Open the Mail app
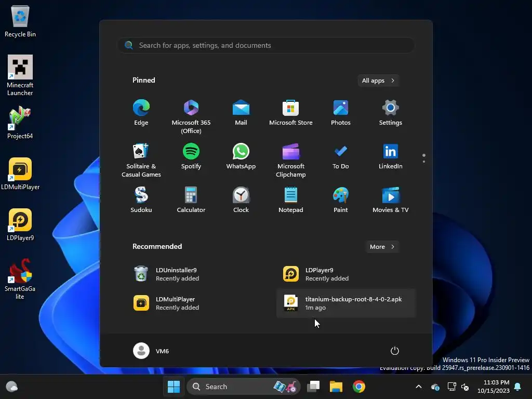The image size is (532, 399). (241, 113)
